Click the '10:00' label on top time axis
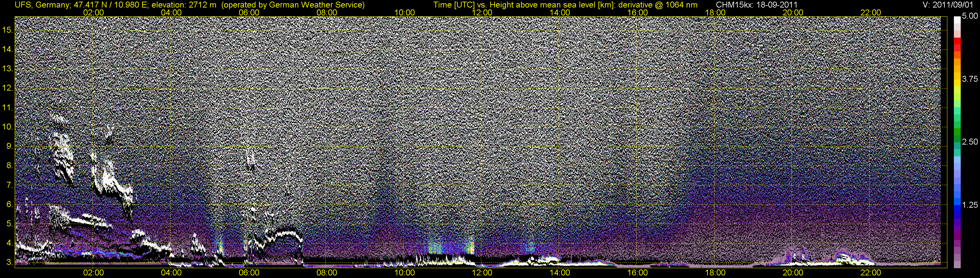The image size is (980, 278). 404,12
